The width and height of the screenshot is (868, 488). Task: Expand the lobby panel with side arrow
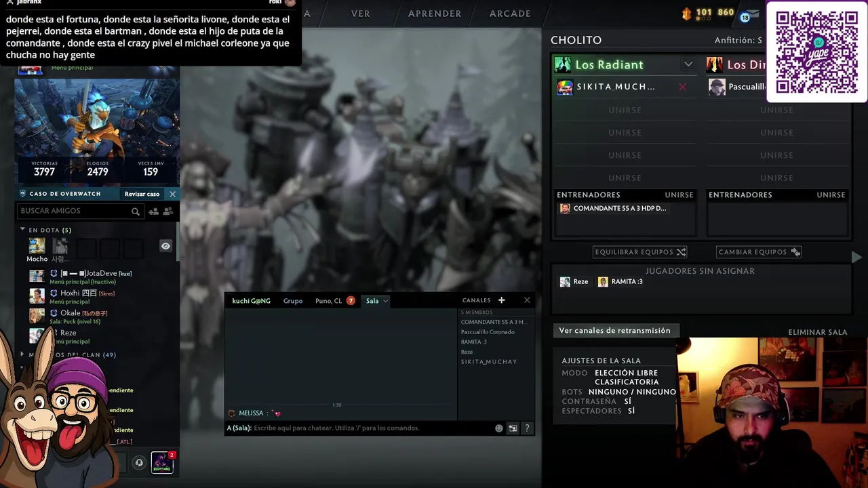856,257
